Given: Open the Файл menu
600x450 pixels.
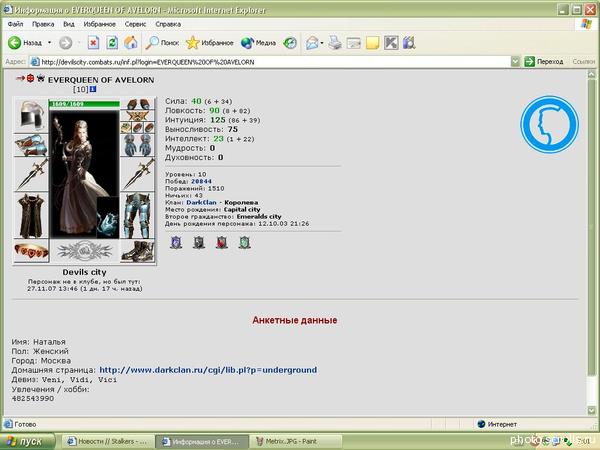Looking at the screenshot, I should tap(15, 22).
